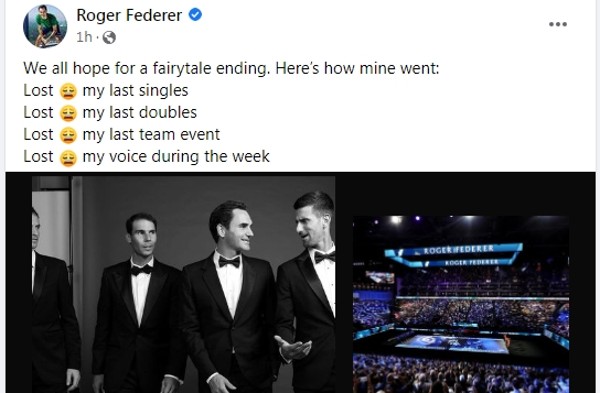Viewport: 600px width, 393px height.
Task: Click the 'We all hope for a fairytale ending' text
Action: [147, 68]
